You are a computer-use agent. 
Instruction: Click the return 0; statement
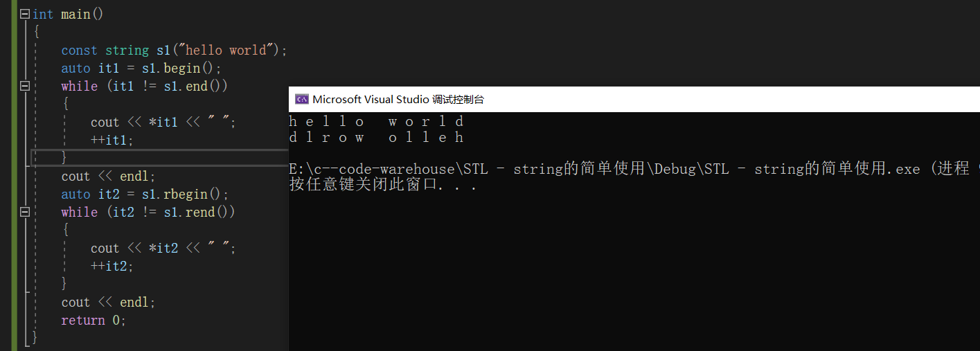(93, 320)
